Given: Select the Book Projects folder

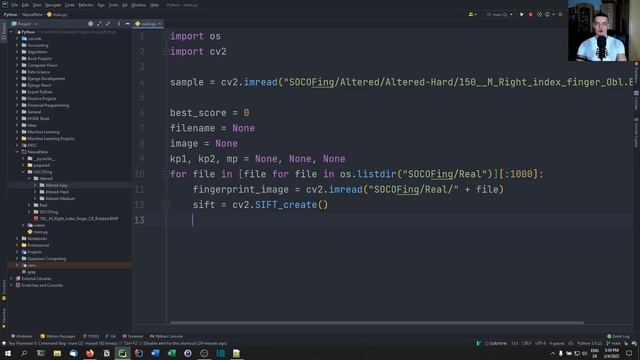Looking at the screenshot, I should [39, 58].
